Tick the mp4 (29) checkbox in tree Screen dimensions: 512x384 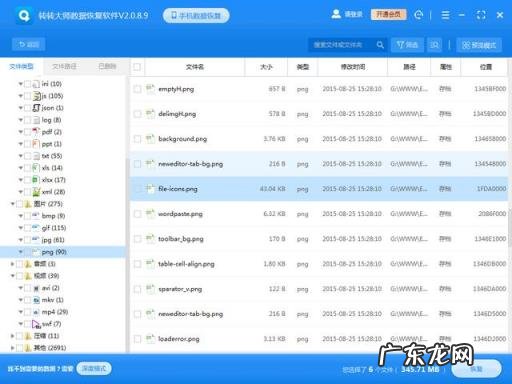[x=28, y=312]
